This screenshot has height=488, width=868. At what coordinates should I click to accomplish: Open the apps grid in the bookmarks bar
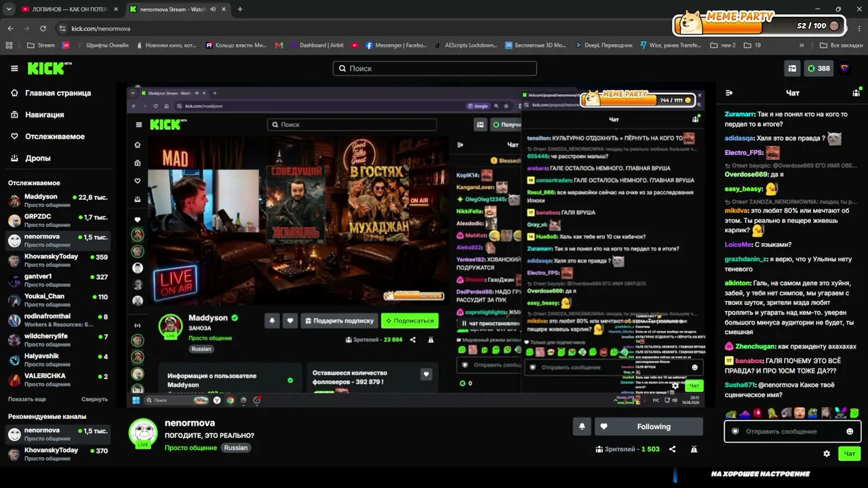click(x=9, y=45)
